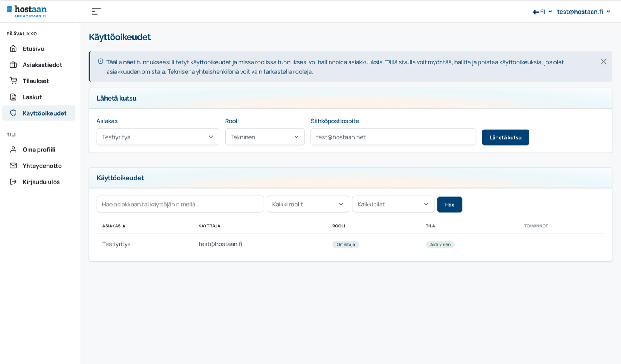Click the Rooli column header
The width and height of the screenshot is (621, 364).
click(338, 226)
